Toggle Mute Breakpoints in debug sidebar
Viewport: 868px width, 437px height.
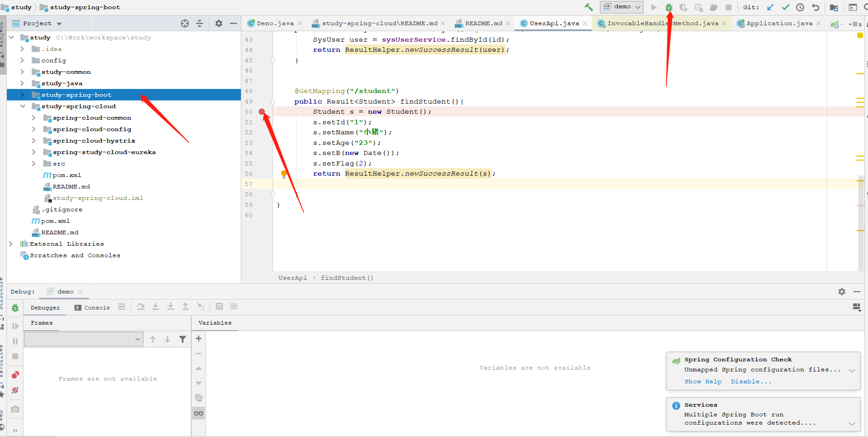tap(15, 390)
